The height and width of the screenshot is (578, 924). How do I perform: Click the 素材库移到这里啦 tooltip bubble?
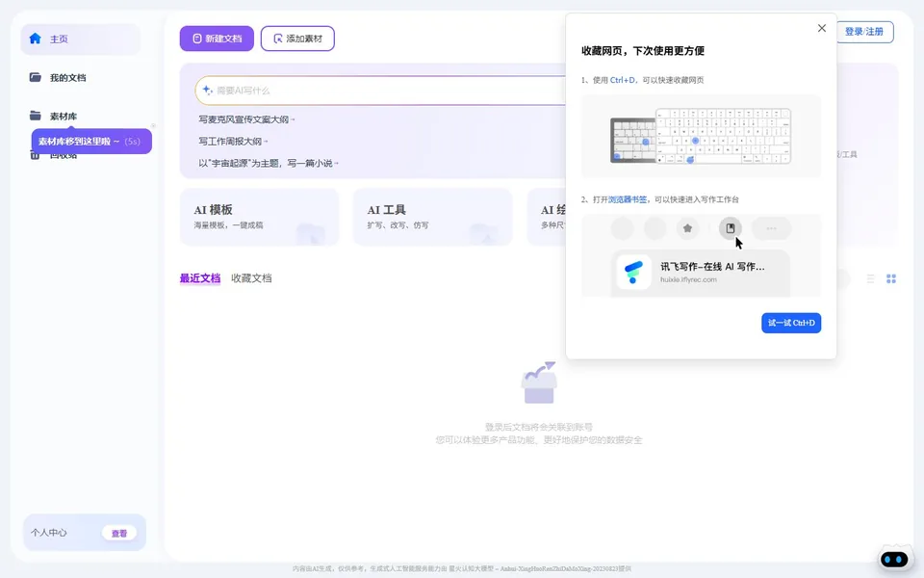coord(92,142)
